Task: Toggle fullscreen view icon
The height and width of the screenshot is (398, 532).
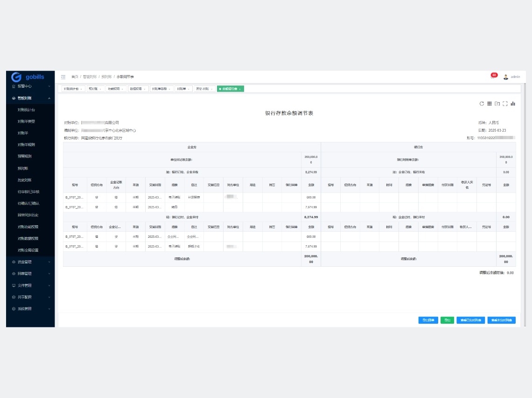Action: tap(505, 104)
